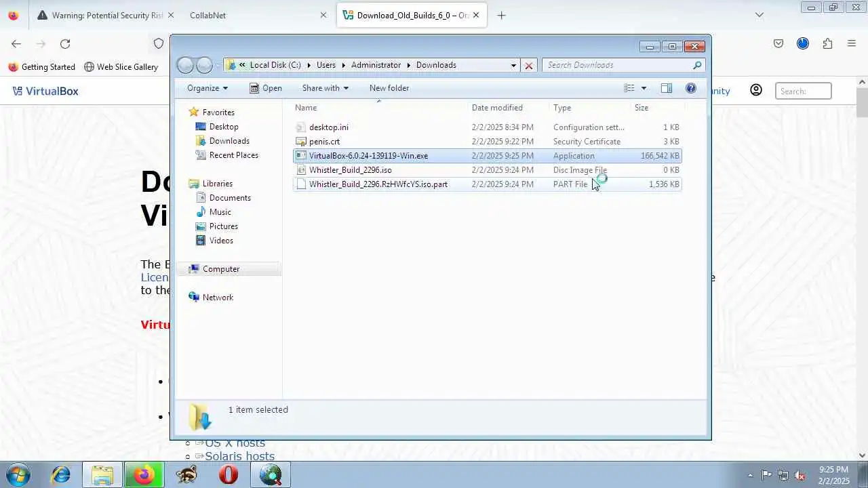Open the Music library
868x488 pixels.
coord(220,212)
